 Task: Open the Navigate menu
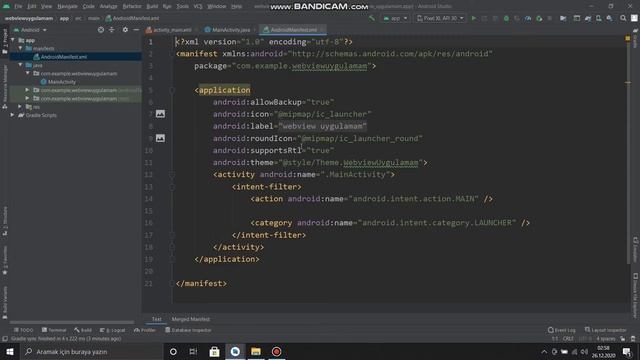pos(67,6)
